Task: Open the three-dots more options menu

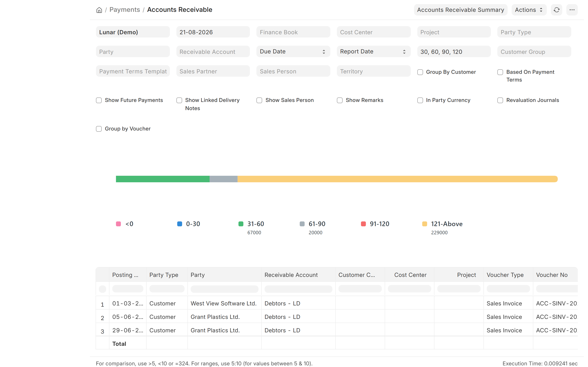Action: pyautogui.click(x=572, y=10)
